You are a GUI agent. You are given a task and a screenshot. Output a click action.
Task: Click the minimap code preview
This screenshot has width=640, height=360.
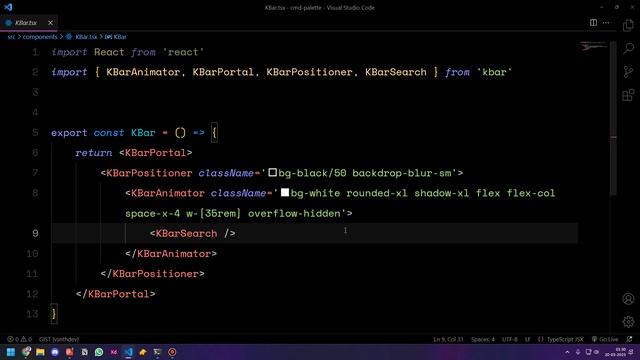point(594,47)
